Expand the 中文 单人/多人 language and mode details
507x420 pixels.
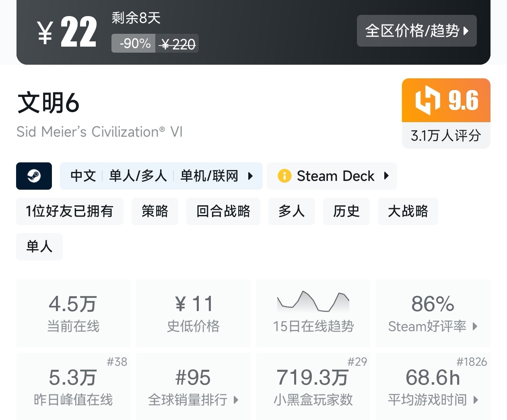click(x=161, y=176)
